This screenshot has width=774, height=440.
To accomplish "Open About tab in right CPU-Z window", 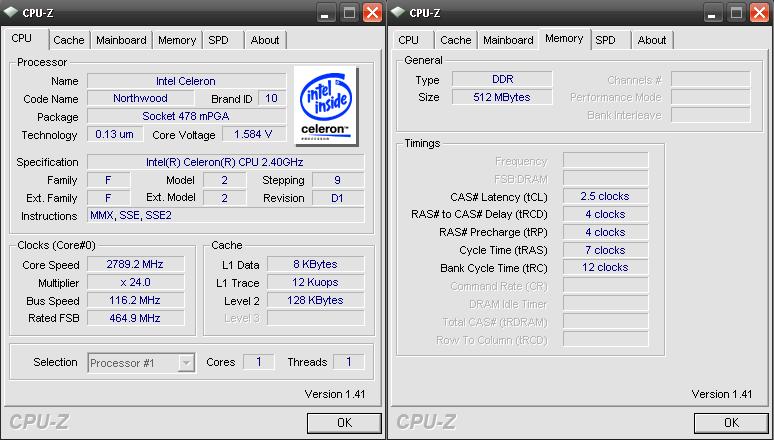I will pos(652,40).
